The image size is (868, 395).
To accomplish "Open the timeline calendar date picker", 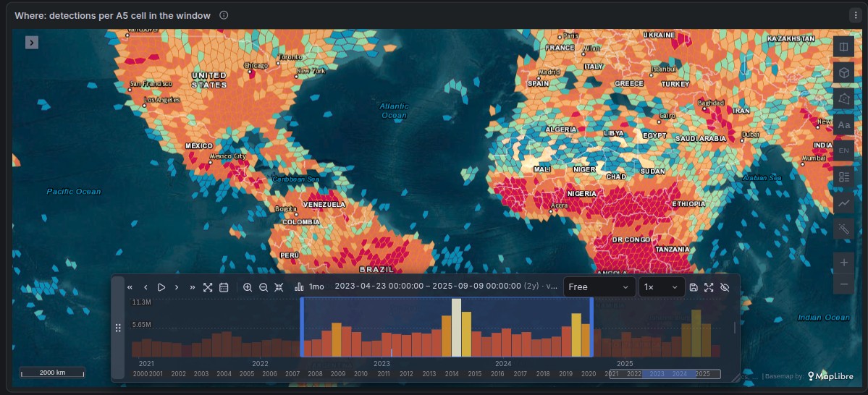I will 224,287.
